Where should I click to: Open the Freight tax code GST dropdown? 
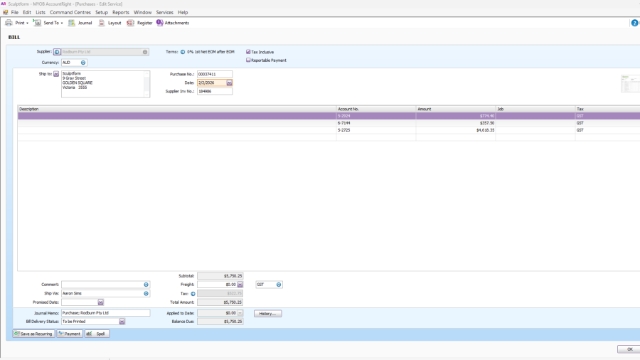pyautogui.click(x=279, y=284)
